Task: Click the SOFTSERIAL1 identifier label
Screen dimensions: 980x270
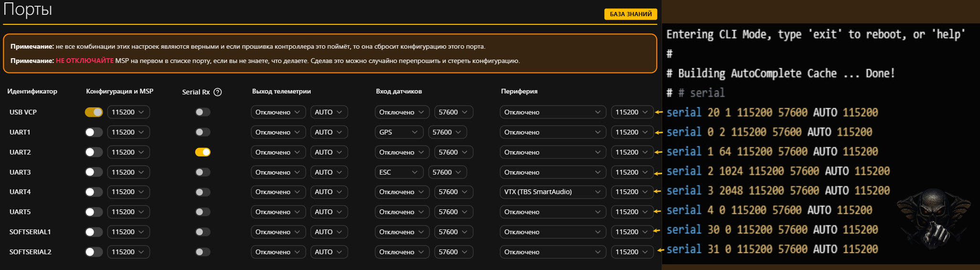Action: pos(30,232)
